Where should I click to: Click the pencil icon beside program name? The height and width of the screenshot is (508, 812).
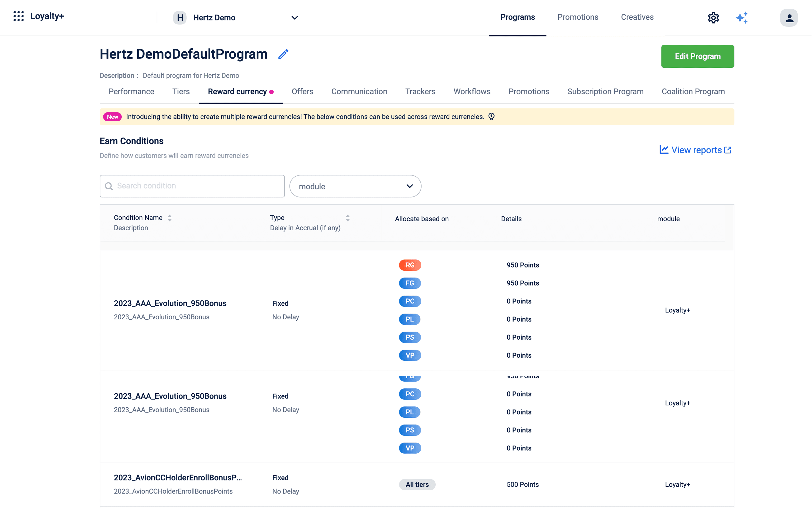pyautogui.click(x=283, y=54)
